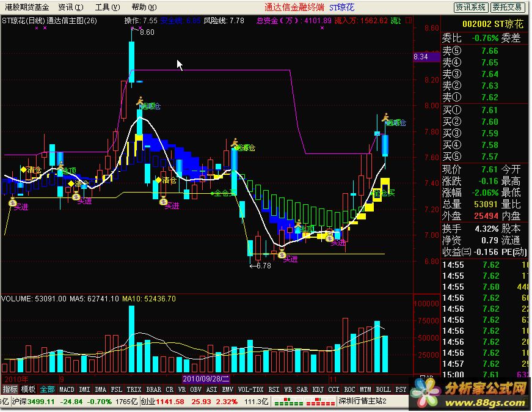Switch to the BOLL indicator
Viewport: 532px width, 412px height.
tap(383, 389)
